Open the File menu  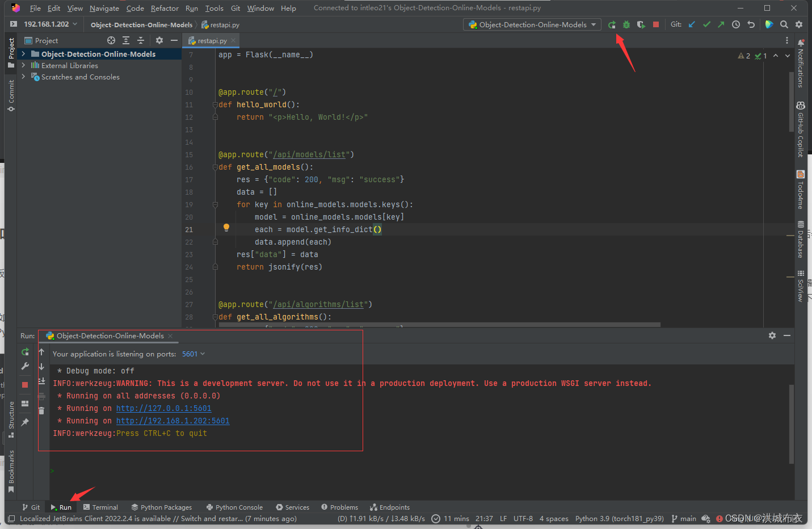coord(35,8)
